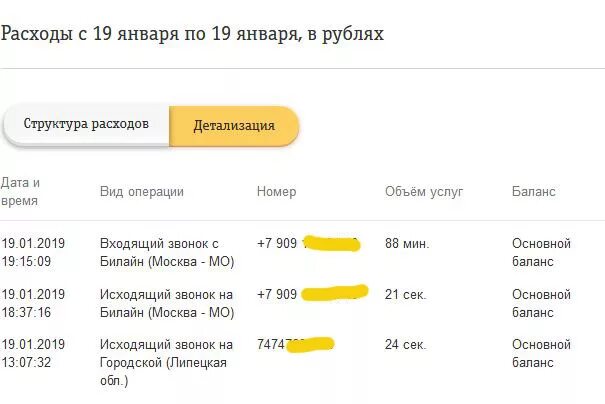Open the Входящий звонок с Билайн entry
Viewport: 605px width, 404px height.
(167, 252)
